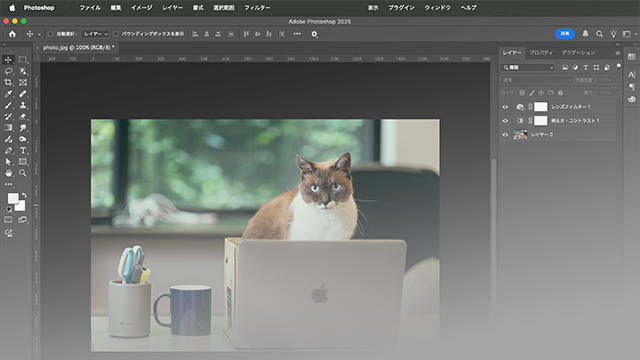640x360 pixels.
Task: Switch to the プロパティ tab
Action: point(541,53)
